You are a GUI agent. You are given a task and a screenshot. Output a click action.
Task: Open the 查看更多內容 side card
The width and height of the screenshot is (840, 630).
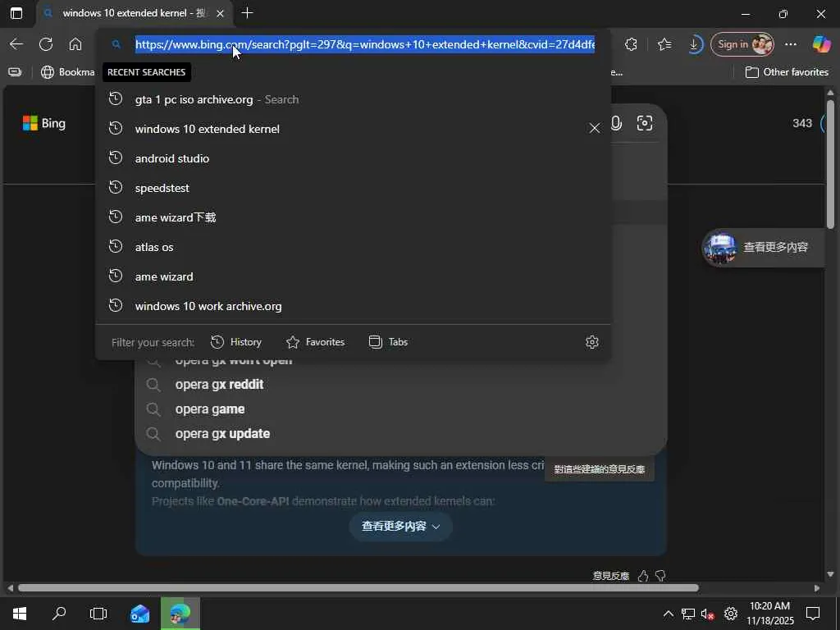[x=763, y=248]
